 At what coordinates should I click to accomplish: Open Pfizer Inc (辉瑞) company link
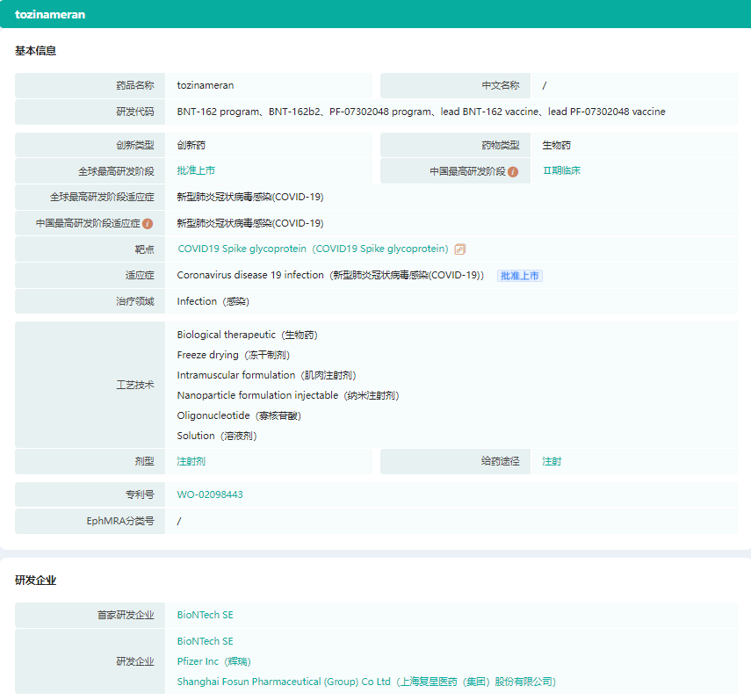click(213, 661)
